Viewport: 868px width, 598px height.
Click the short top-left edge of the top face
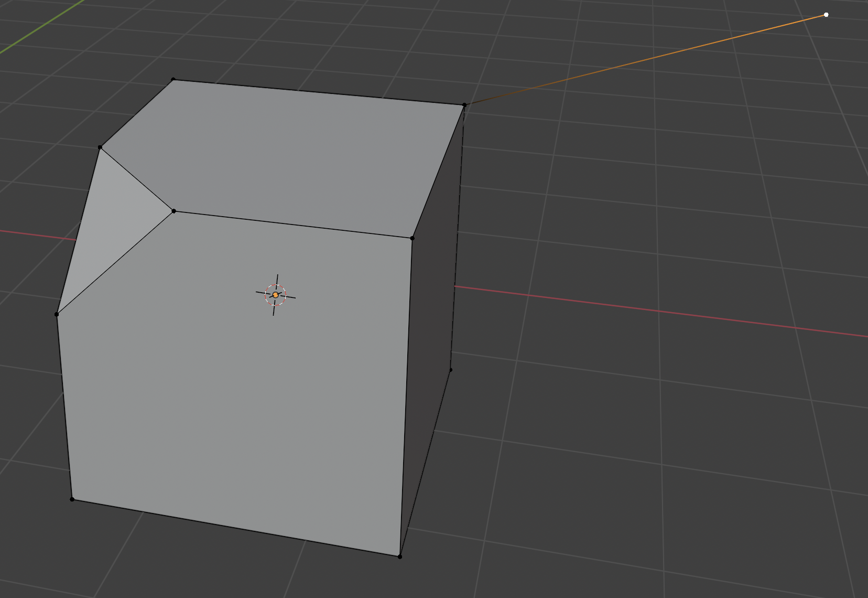point(137,113)
